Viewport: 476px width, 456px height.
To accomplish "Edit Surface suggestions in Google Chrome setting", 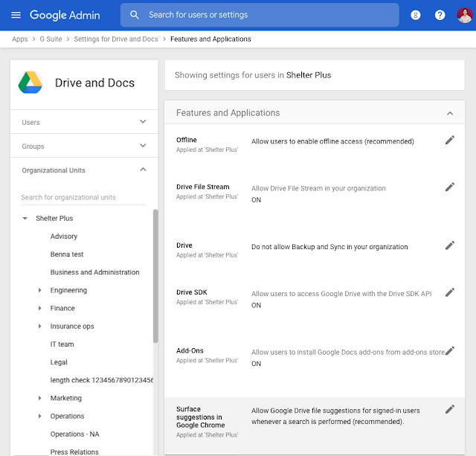I will (449, 409).
